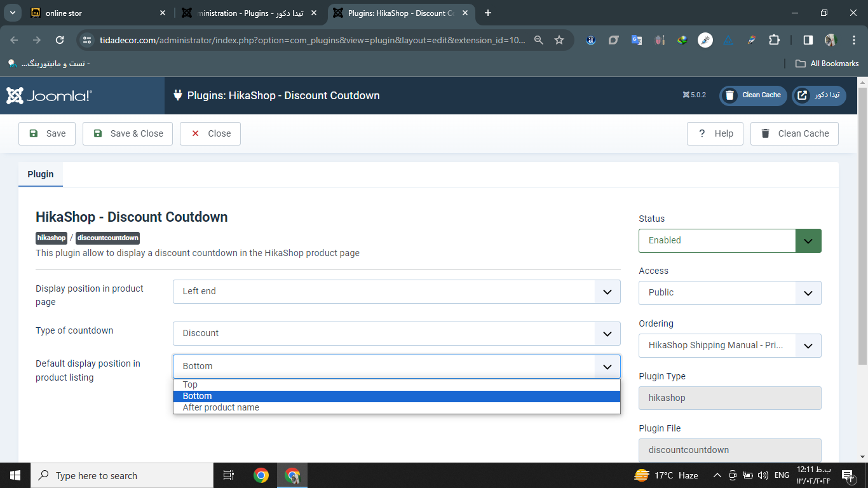Open the Google Translate extension

[637, 40]
